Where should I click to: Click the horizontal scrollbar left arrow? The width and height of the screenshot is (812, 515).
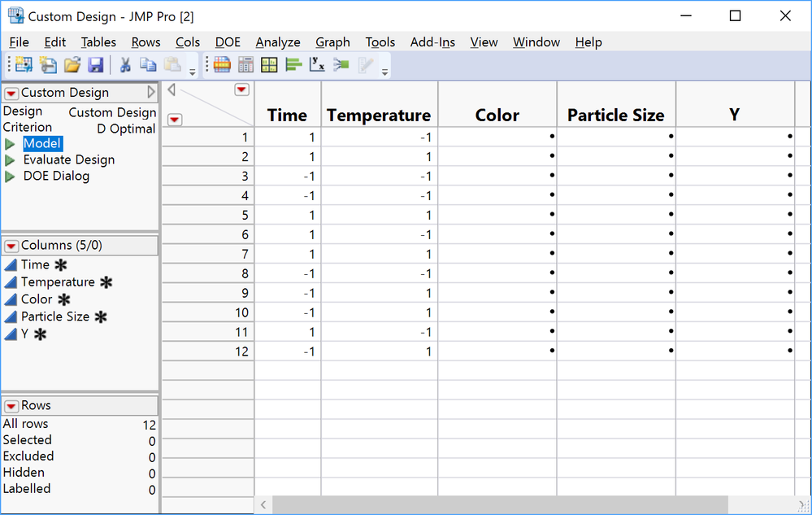tap(263, 504)
